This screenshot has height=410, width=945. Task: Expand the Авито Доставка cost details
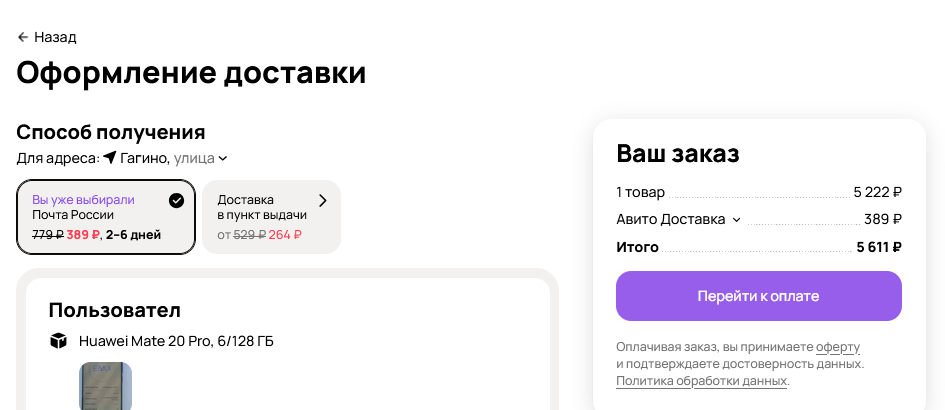(736, 220)
